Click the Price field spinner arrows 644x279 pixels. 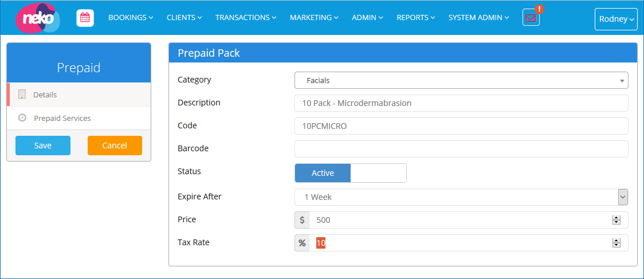coord(616,220)
